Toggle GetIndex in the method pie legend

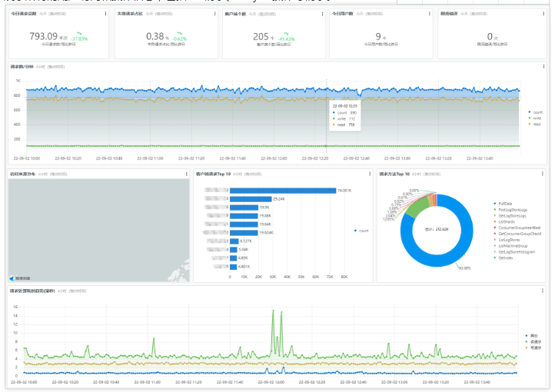[503, 258]
